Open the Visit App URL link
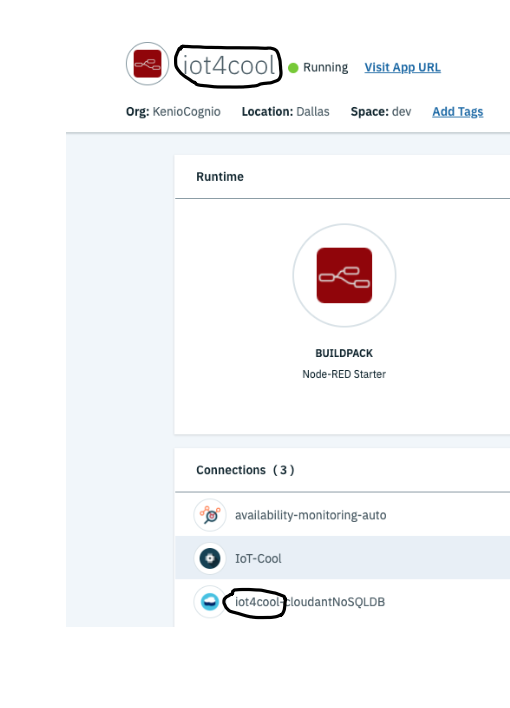The width and height of the screenshot is (510, 708). point(402,67)
